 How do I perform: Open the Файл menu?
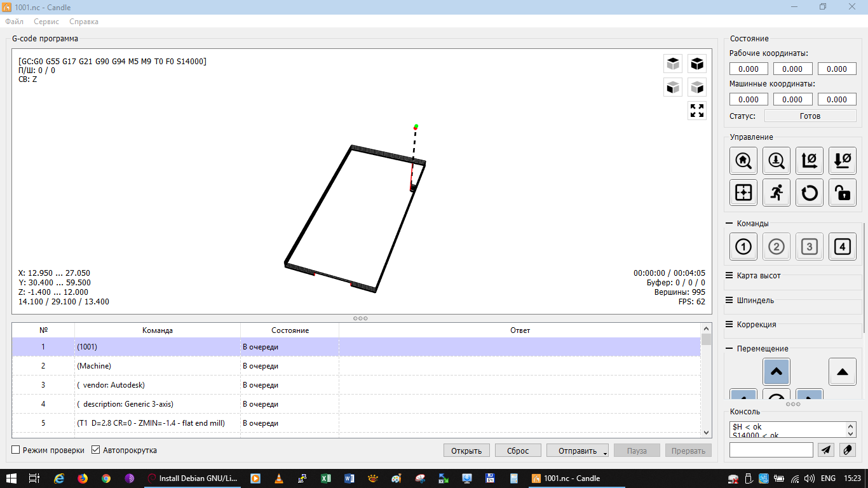click(x=14, y=21)
